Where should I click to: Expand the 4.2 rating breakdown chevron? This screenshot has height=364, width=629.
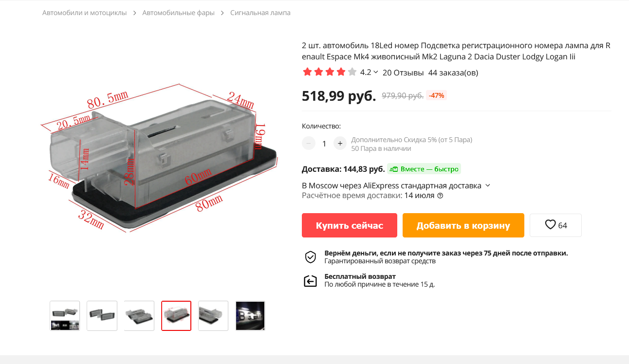(376, 72)
